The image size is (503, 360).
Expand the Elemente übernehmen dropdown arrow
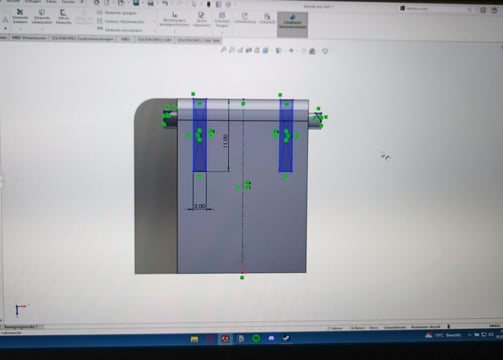[42, 29]
